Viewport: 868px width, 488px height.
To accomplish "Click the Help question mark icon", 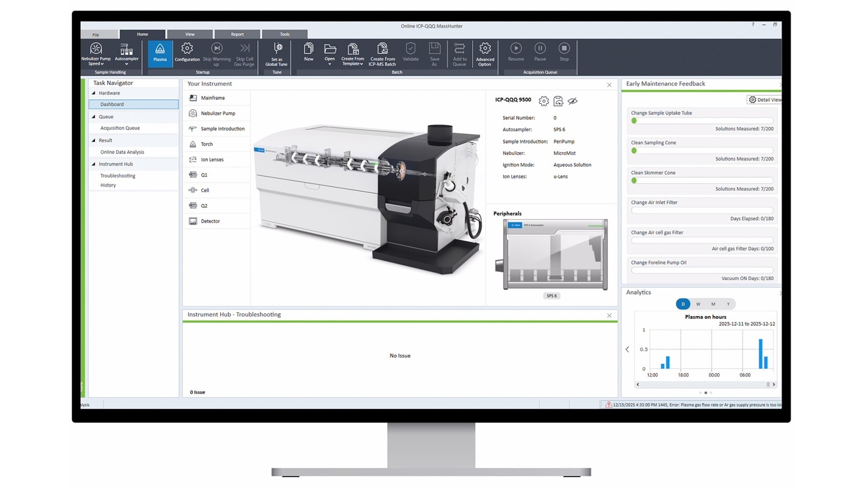I will tap(753, 24).
